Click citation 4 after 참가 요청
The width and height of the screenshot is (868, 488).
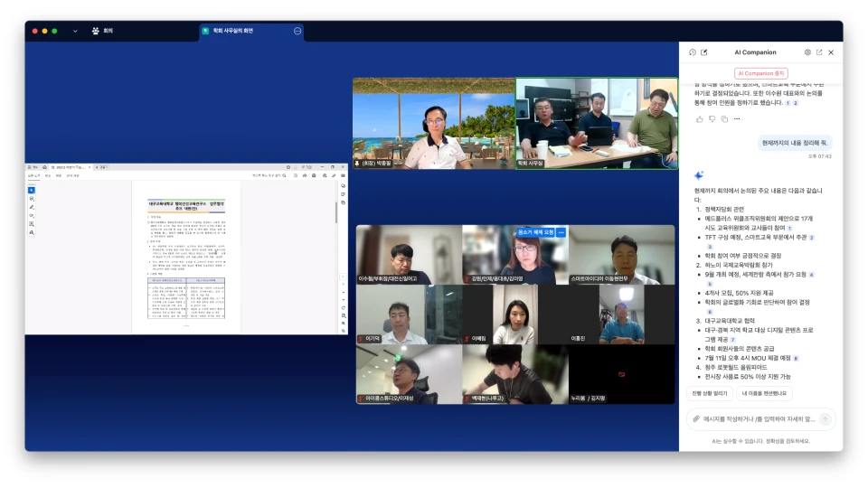pyautogui.click(x=812, y=275)
